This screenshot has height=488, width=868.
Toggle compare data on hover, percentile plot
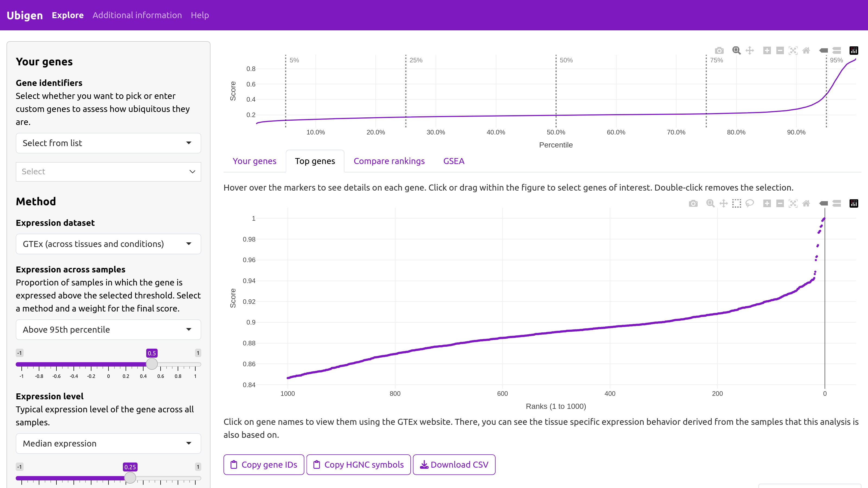click(x=837, y=50)
